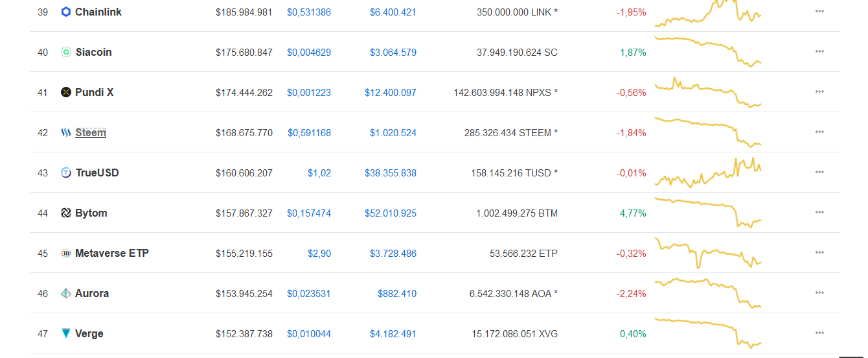Click Metaverse ETP volume $3.728.486
Viewport: 868px width, 358px height.
point(393,254)
